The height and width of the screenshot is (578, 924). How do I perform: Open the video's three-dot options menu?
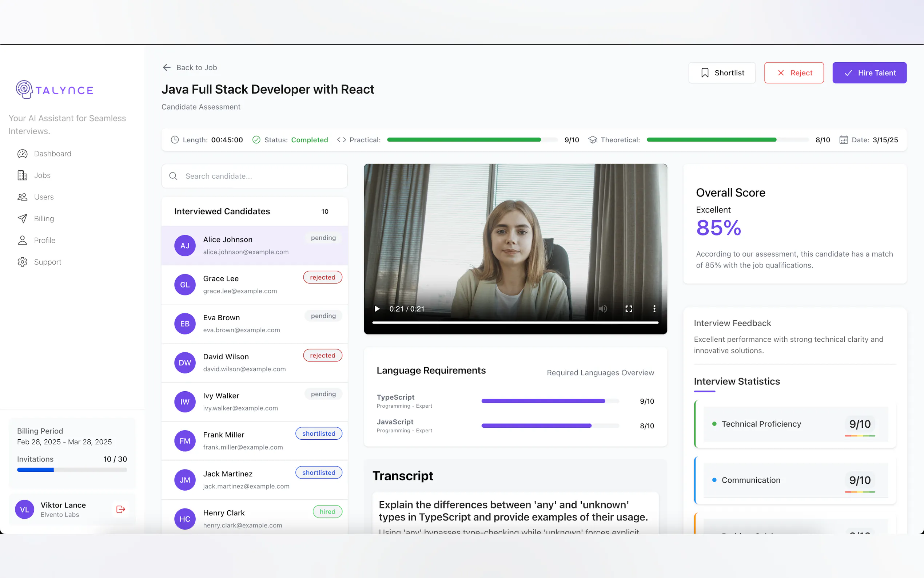click(654, 309)
